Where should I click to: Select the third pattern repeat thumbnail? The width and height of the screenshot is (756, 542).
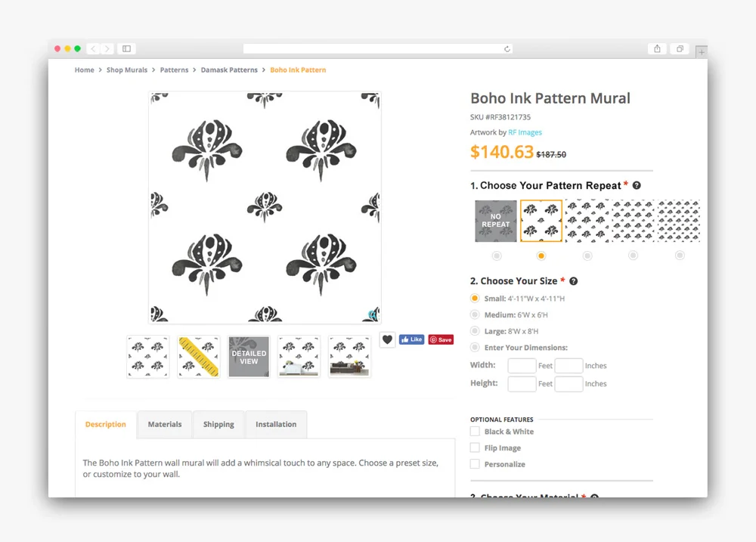(587, 221)
